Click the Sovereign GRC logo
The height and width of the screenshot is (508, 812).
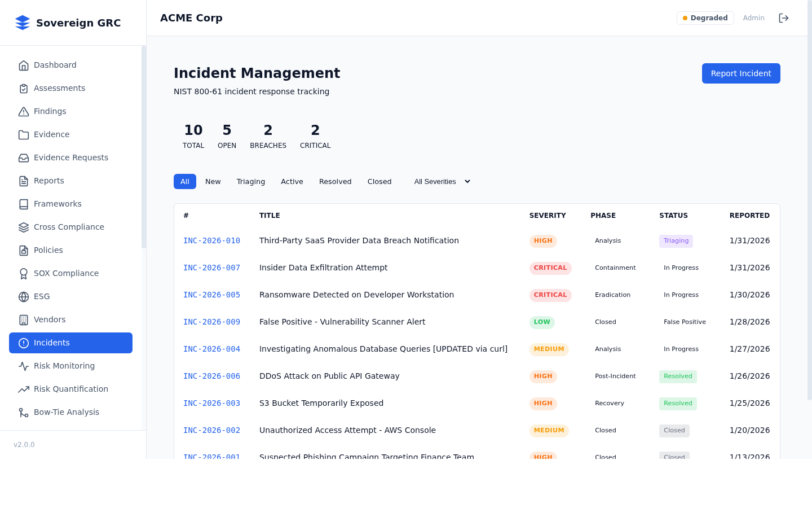point(23,23)
